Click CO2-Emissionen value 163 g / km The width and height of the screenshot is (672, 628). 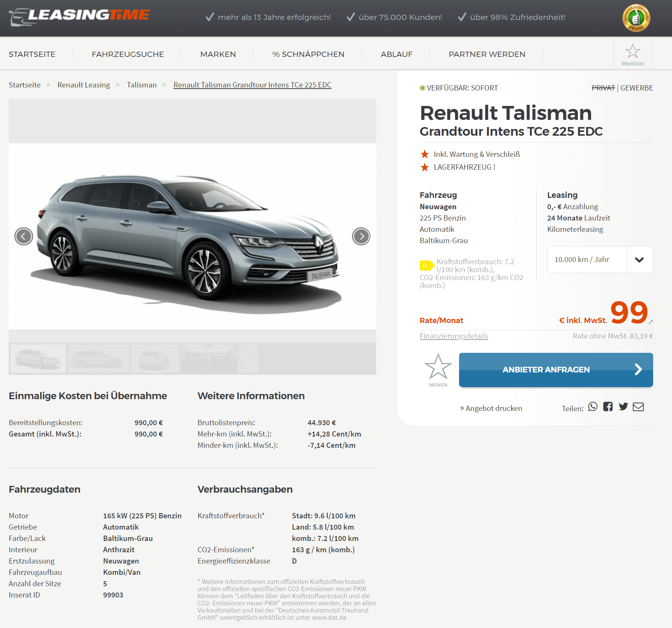pos(323,550)
